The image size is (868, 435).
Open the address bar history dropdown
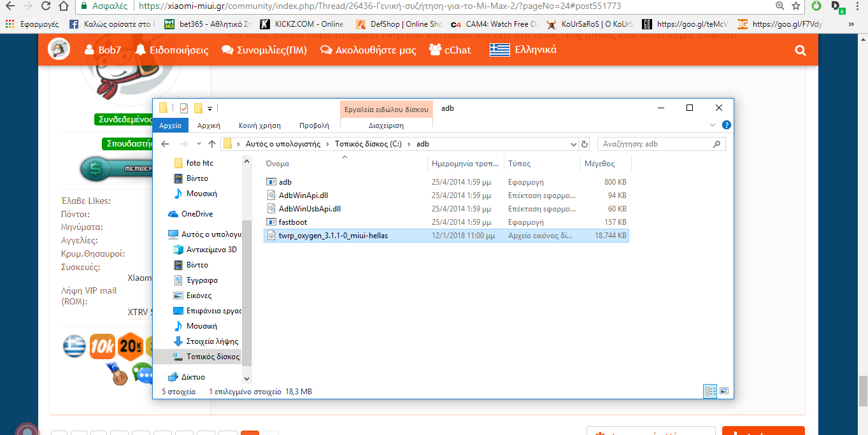(x=574, y=144)
